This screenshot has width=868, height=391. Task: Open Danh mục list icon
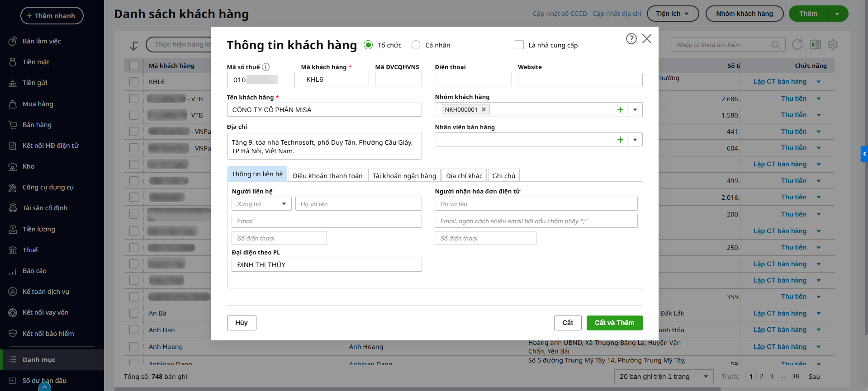(13, 360)
